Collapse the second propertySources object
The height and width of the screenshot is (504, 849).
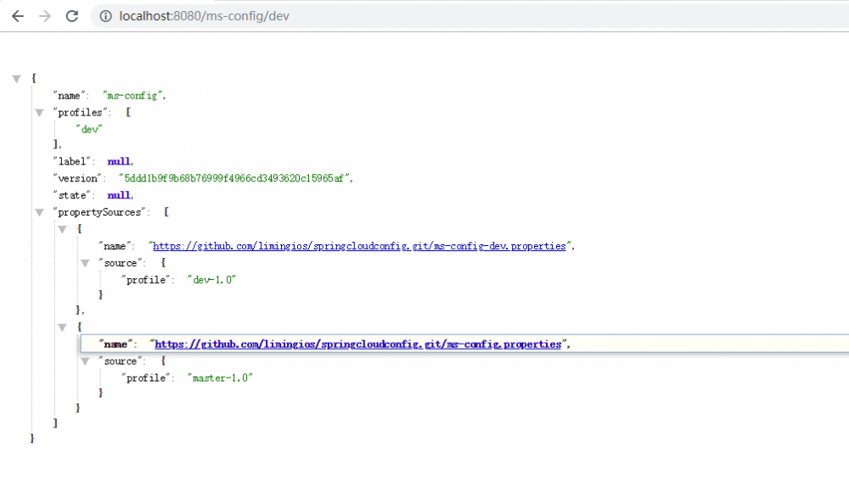(x=62, y=328)
